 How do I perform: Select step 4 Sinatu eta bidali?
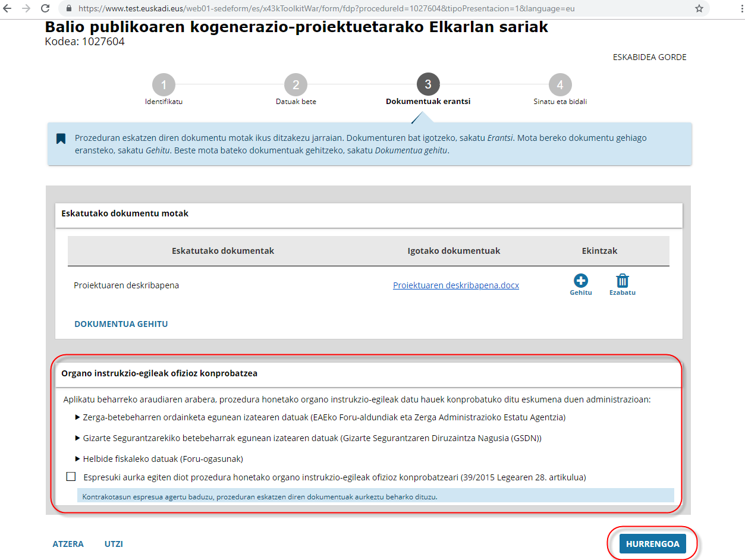[560, 85]
